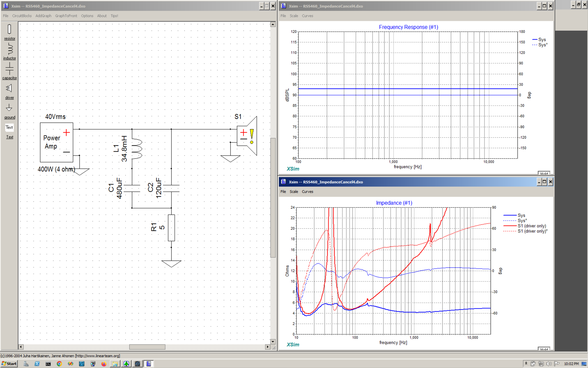Image resolution: width=588 pixels, height=368 pixels.
Task: Open volume control in system tray
Action: click(549, 364)
